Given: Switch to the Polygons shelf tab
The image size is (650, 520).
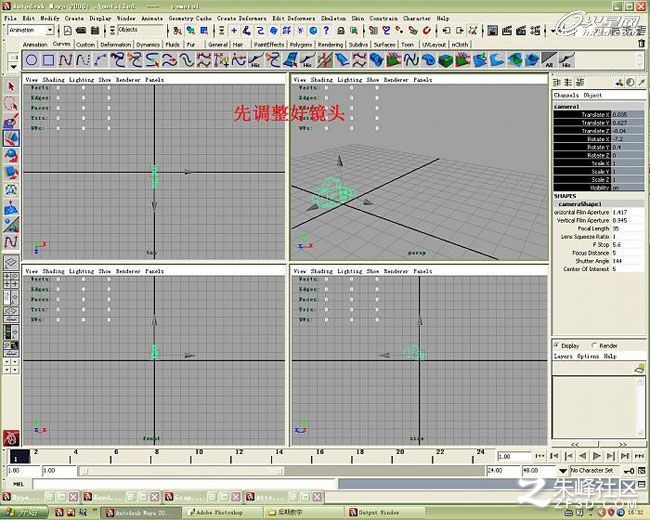Looking at the screenshot, I should point(301,44).
